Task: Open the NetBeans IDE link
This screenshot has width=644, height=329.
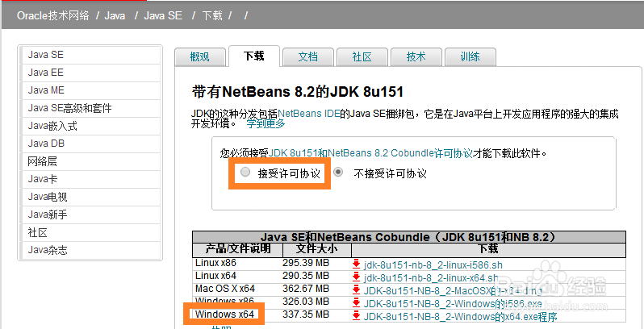Action: pyautogui.click(x=309, y=114)
